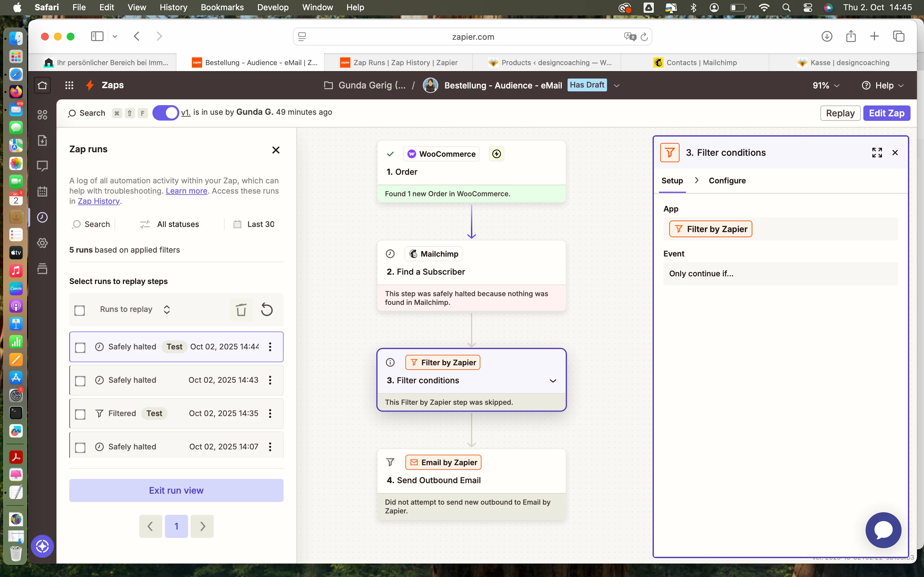
Task: Click the home icon in top bar
Action: tap(42, 85)
